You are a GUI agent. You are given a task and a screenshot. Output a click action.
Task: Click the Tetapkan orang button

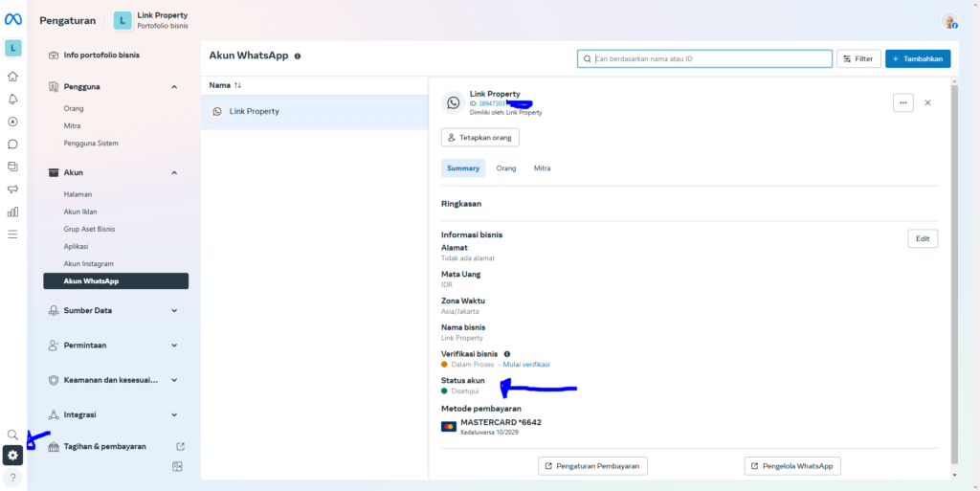click(480, 138)
